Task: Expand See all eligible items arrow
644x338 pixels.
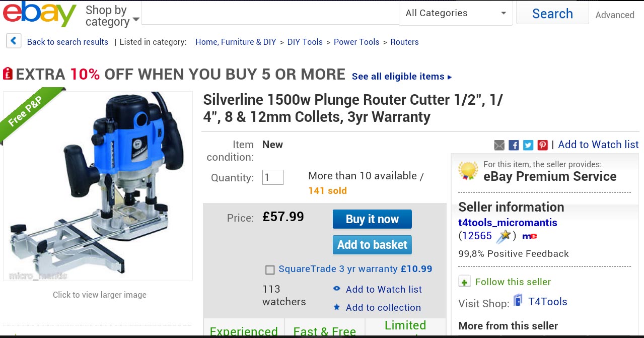Action: tap(450, 77)
